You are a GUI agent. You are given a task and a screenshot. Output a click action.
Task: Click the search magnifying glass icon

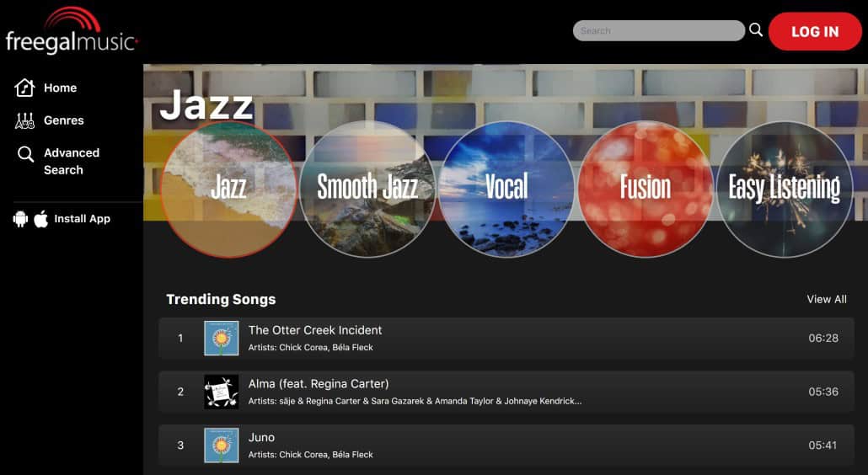coord(756,30)
